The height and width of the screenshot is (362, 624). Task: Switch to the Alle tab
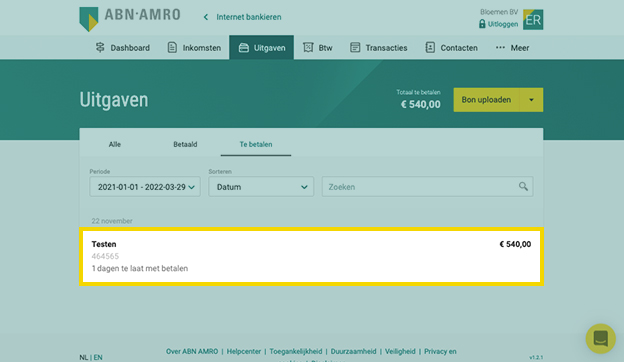pyautogui.click(x=115, y=144)
